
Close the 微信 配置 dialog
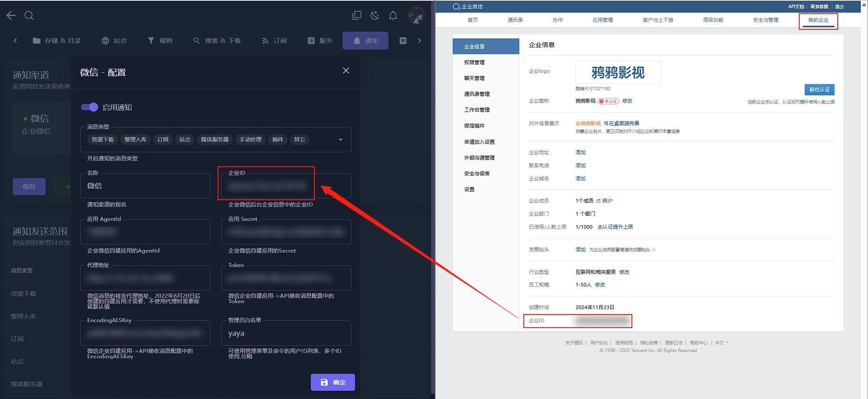346,70
